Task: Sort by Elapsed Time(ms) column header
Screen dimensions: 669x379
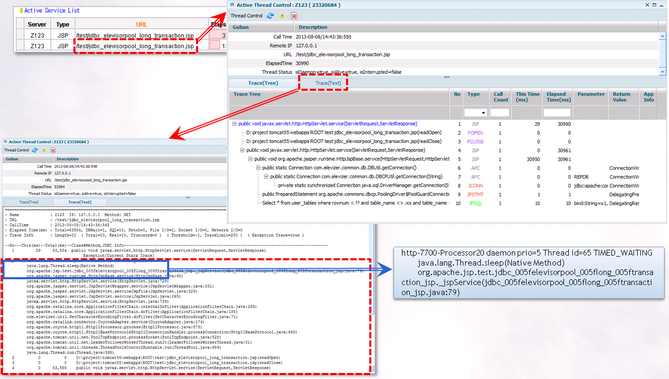Action: tap(558, 97)
